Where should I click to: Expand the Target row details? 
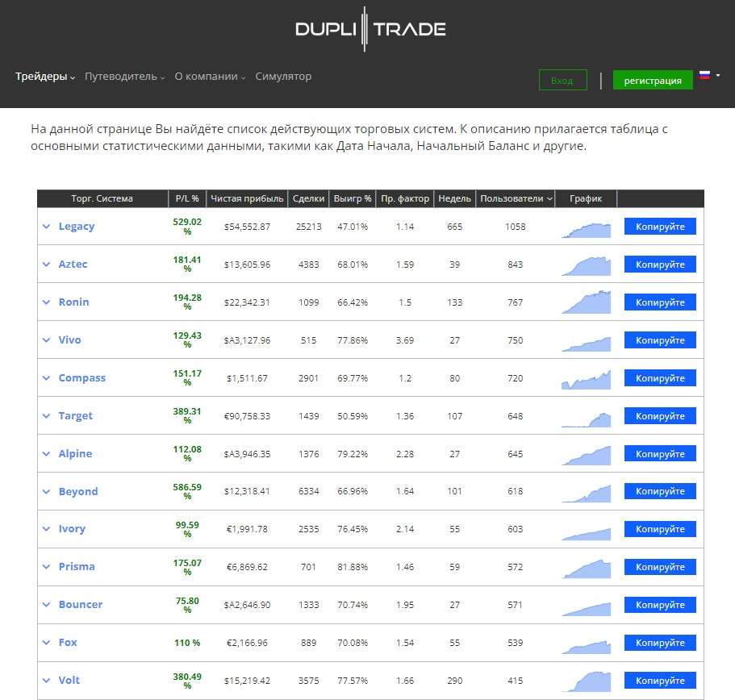pos(47,416)
